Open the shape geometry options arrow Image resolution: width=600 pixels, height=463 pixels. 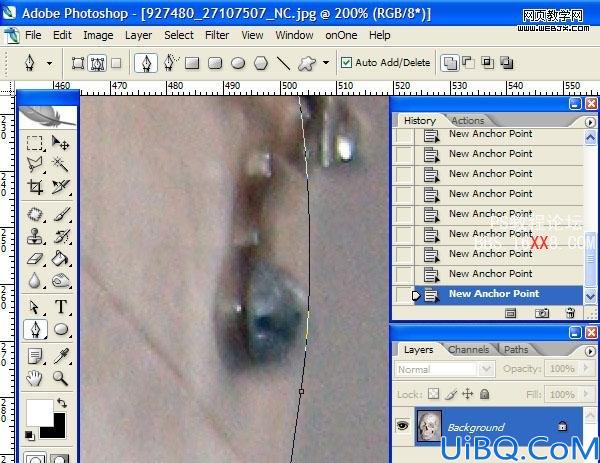326,62
